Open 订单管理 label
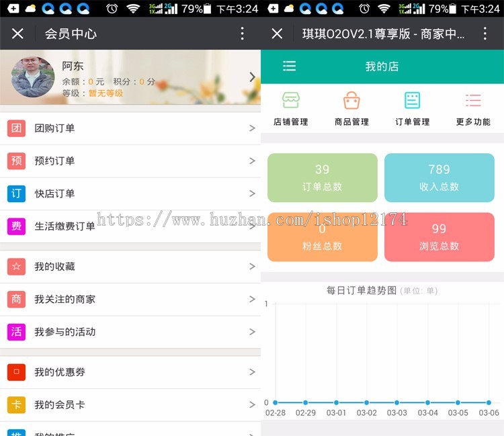This screenshot has width=504, height=436. (413, 122)
